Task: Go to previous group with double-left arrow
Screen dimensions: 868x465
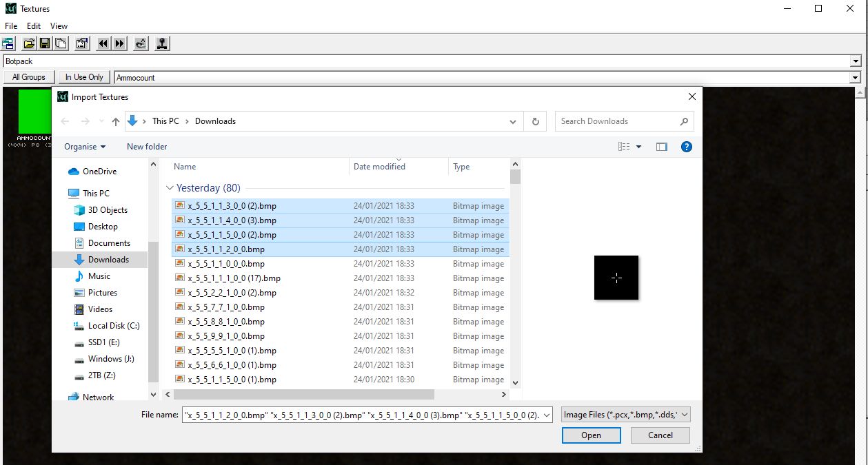Action: click(103, 43)
